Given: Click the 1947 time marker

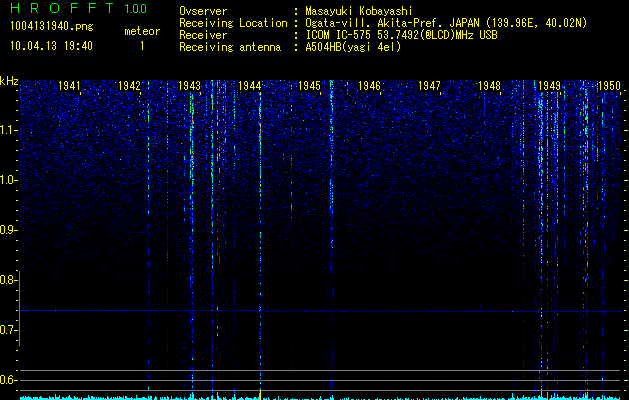Looking at the screenshot, I should pyautogui.click(x=429, y=85).
